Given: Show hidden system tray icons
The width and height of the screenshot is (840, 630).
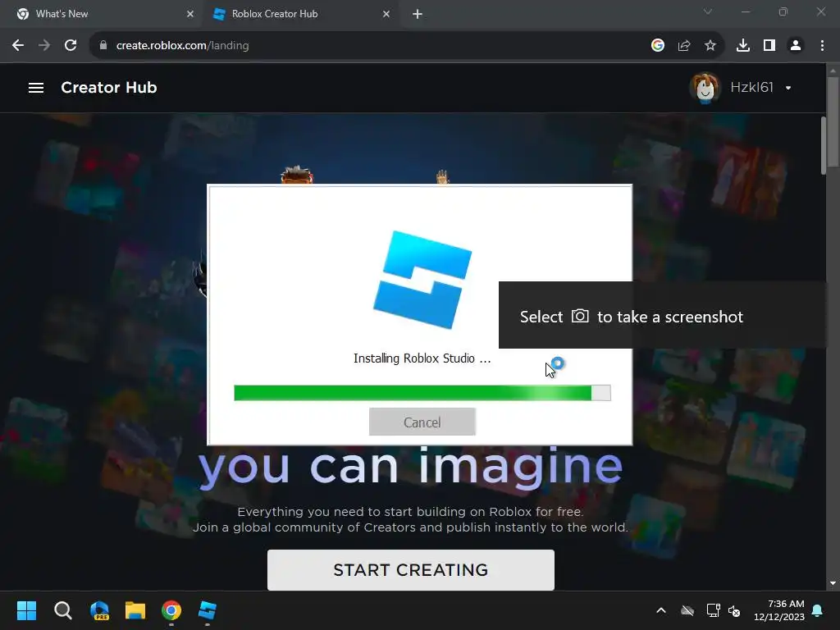Looking at the screenshot, I should pos(661,610).
